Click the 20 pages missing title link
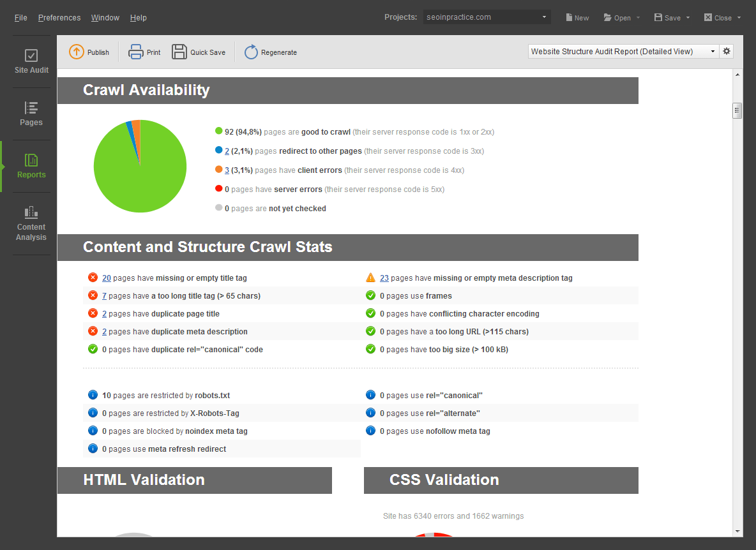 [107, 278]
